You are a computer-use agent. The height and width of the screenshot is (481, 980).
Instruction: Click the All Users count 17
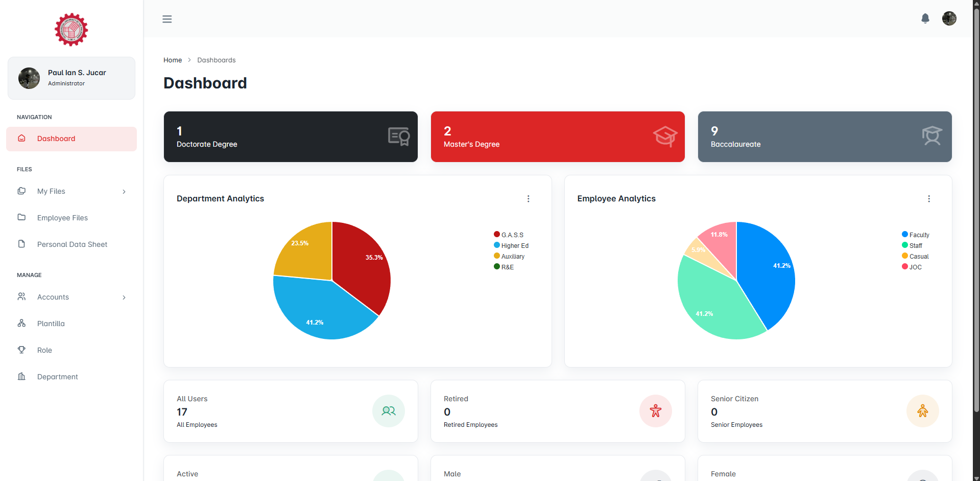pos(182,412)
